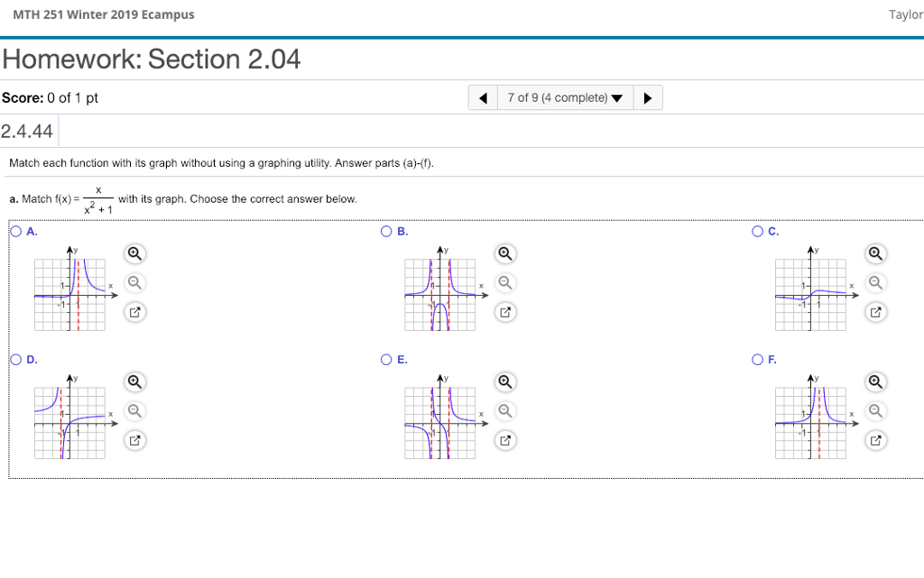Click the next question arrow
This screenshot has height=578, width=924.
(x=649, y=97)
